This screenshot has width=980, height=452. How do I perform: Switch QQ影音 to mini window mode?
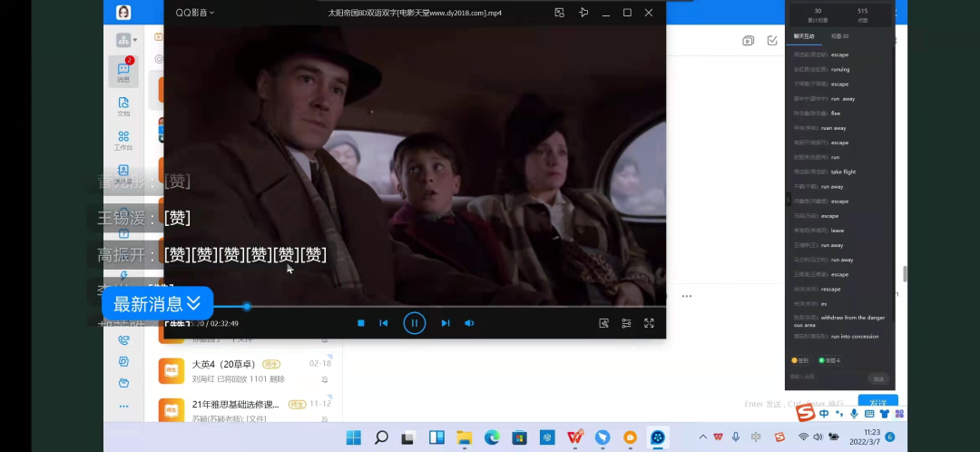(559, 13)
